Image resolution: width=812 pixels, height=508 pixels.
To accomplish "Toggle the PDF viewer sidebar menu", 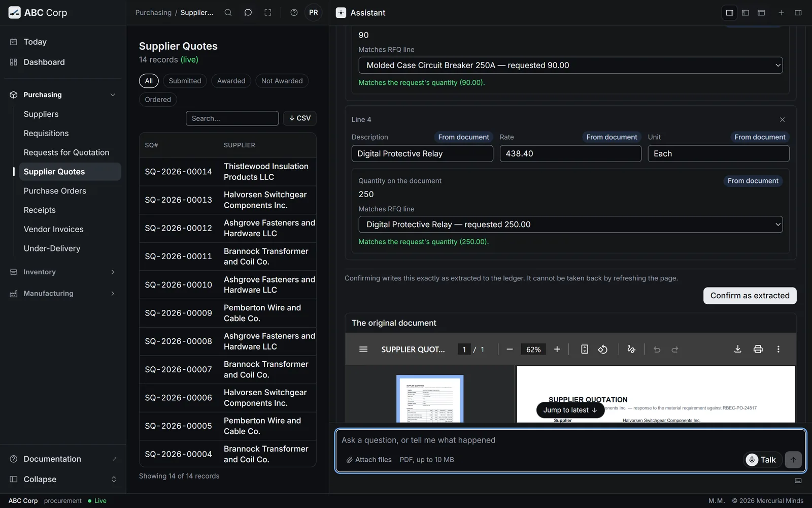I will tap(363, 349).
